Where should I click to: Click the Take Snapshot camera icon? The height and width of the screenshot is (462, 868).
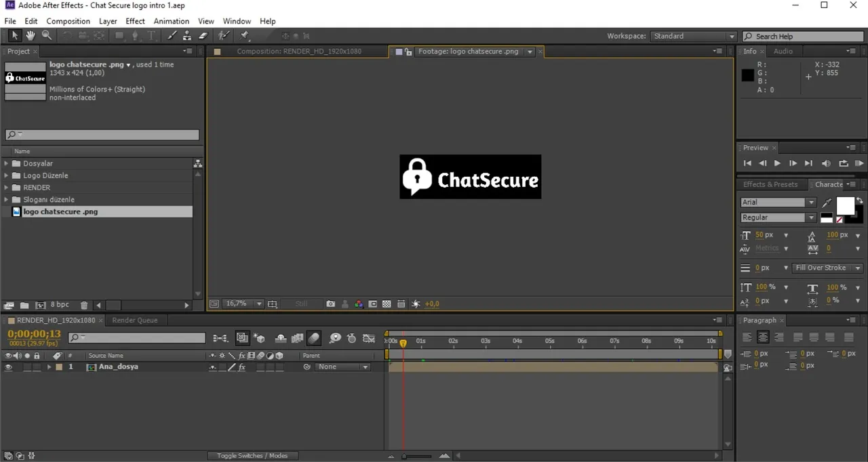(330, 304)
